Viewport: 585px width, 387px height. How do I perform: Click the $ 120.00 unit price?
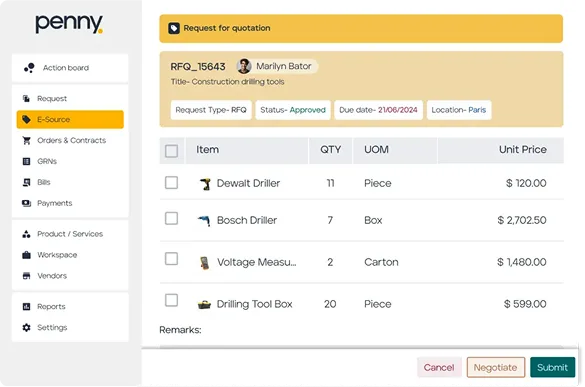[x=526, y=183]
